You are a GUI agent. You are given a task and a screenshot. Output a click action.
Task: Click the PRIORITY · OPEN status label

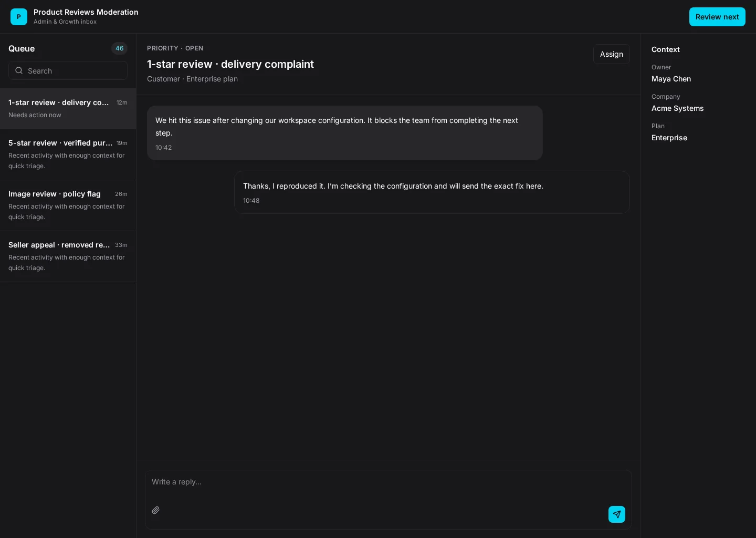point(175,48)
